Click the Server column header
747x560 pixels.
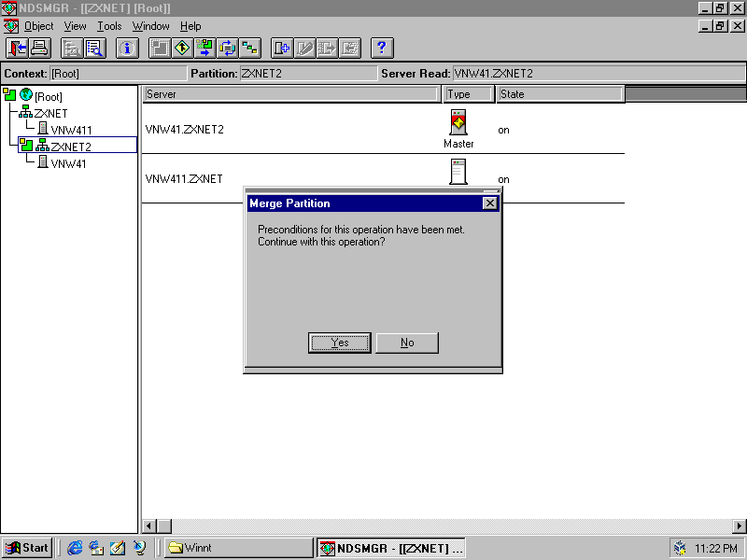290,94
